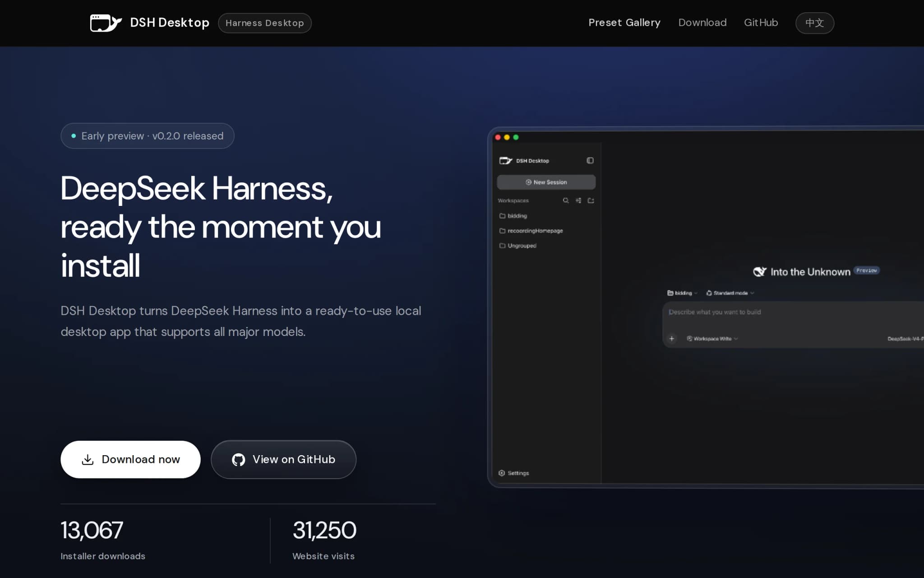Expand the Workspace Write permission dropdown
The image size is (924, 578).
coord(712,339)
